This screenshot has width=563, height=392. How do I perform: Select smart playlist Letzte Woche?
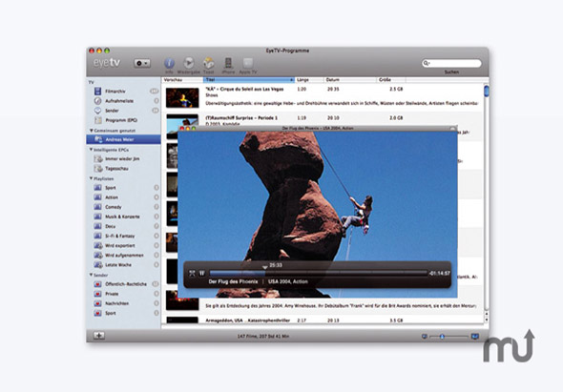(118, 265)
